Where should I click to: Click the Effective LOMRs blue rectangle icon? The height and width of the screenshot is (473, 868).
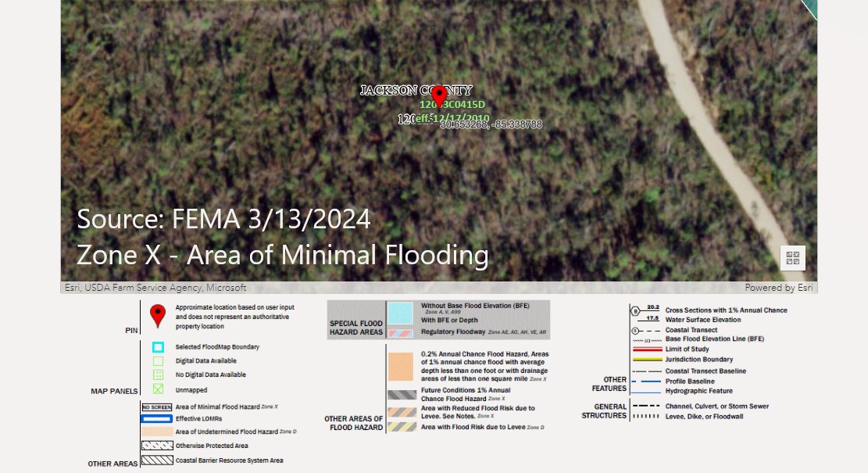point(156,419)
